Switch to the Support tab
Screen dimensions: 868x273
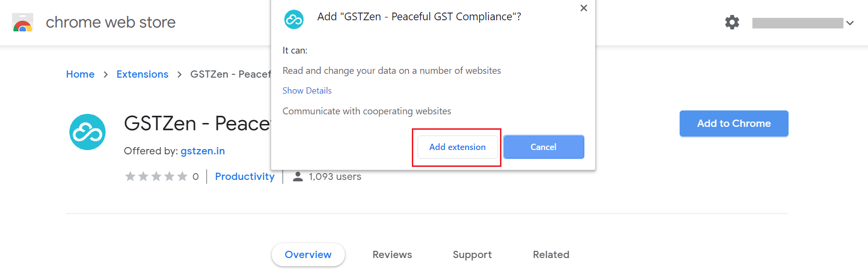point(472,255)
